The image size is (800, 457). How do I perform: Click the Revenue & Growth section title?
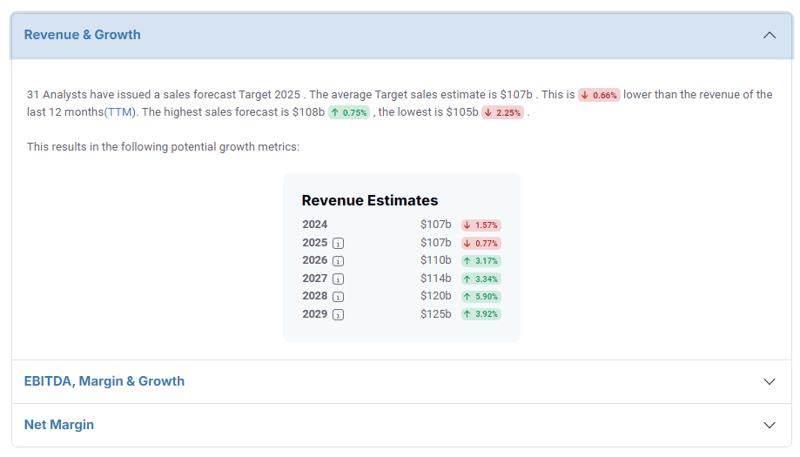tap(82, 35)
